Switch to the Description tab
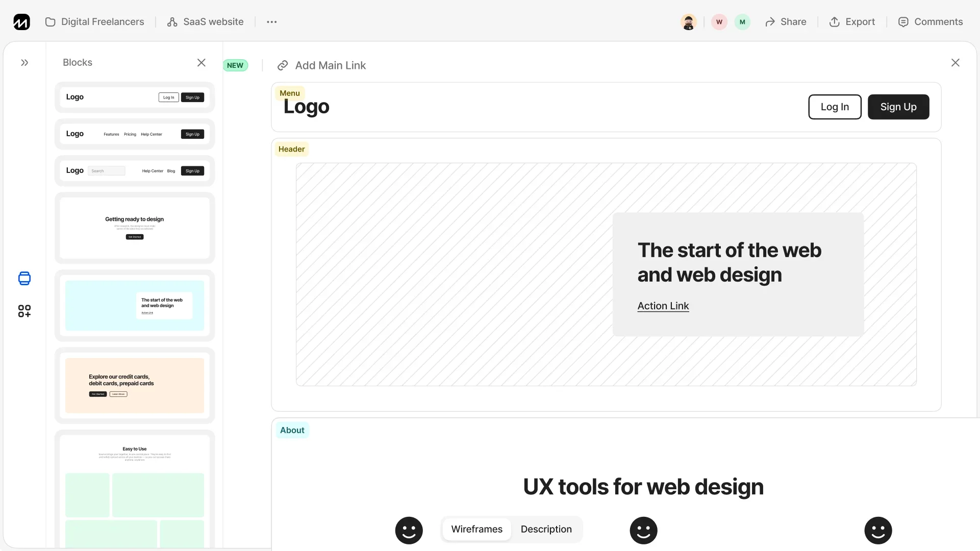 546,529
